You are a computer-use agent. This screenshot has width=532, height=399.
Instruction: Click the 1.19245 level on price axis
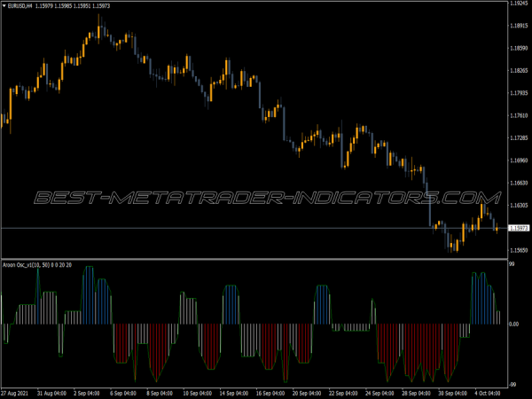(520, 3)
